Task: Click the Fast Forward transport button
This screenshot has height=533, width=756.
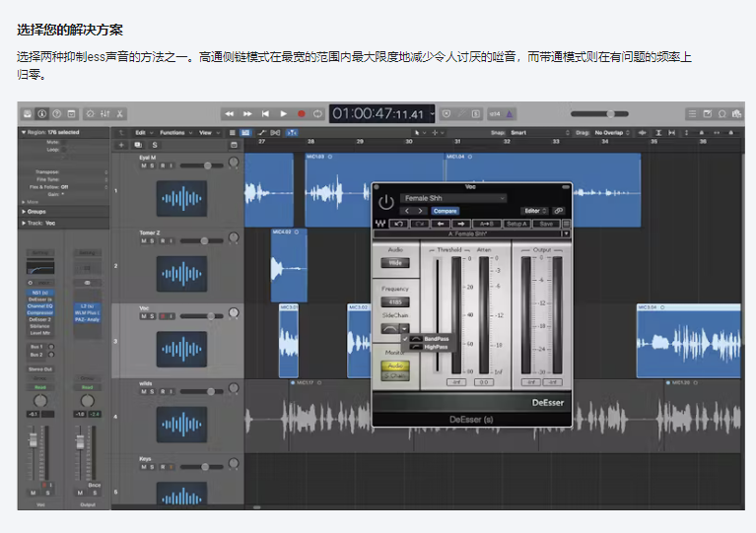Action: 247,113
